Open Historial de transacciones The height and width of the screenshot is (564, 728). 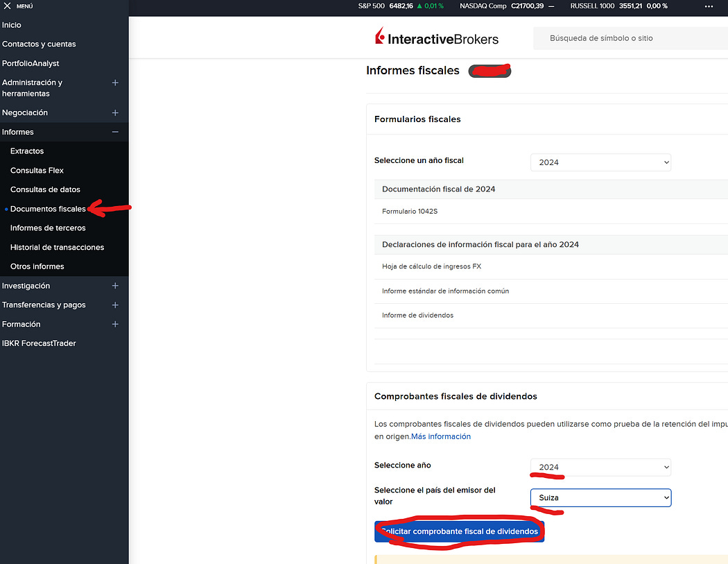click(57, 247)
